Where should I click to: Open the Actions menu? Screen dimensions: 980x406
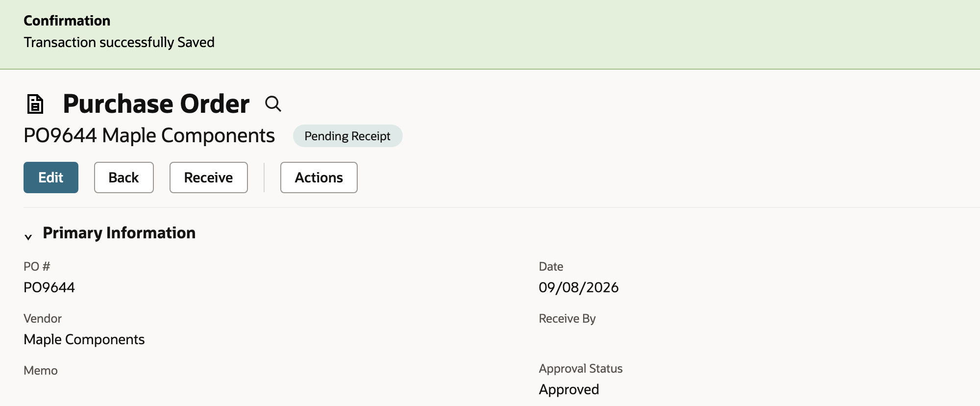pyautogui.click(x=319, y=178)
